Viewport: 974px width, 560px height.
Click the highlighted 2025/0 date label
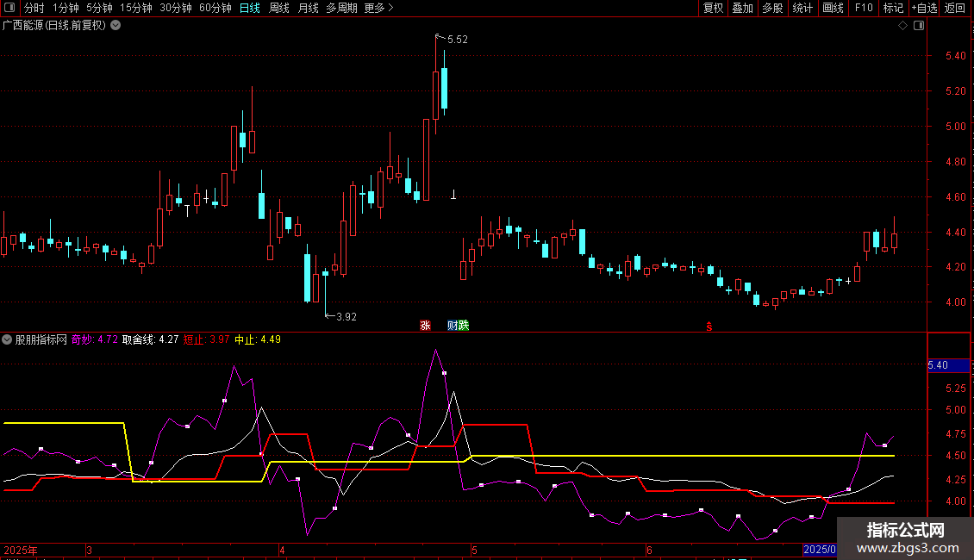click(x=820, y=550)
